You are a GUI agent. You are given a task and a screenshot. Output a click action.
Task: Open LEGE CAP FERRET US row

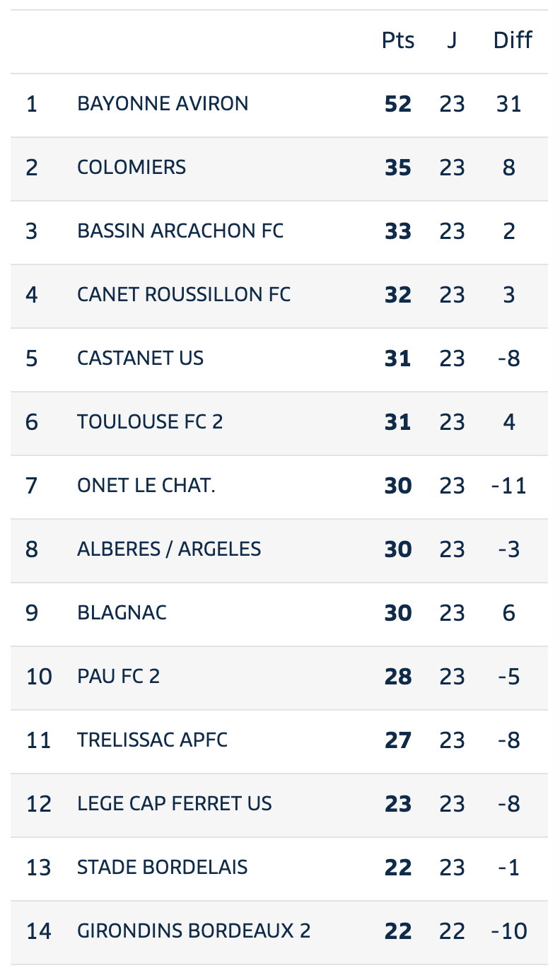279,805
